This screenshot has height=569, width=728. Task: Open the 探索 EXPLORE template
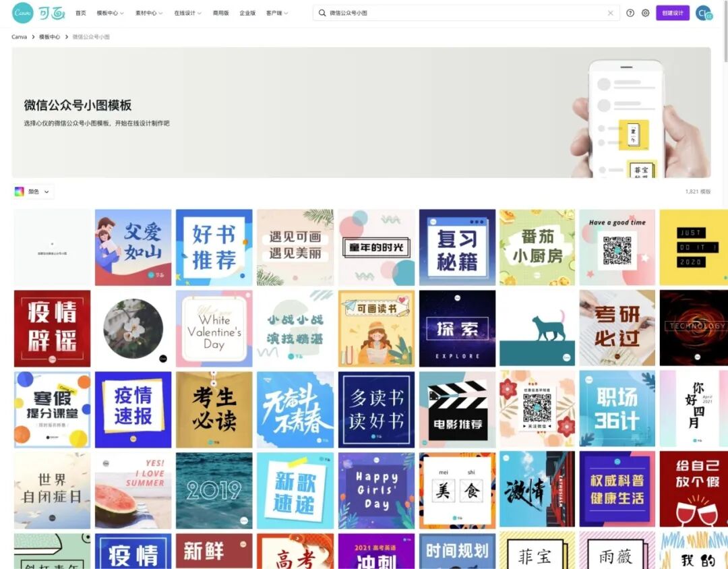click(x=457, y=328)
